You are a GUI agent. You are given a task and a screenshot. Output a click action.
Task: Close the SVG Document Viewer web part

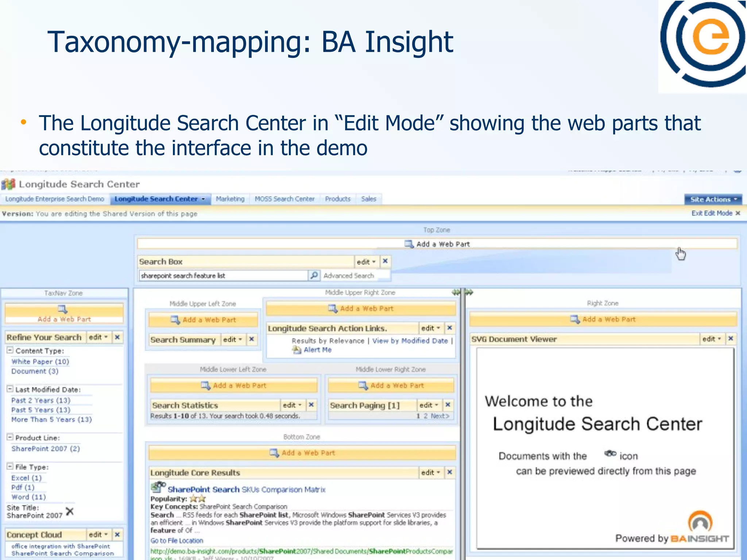[731, 339]
